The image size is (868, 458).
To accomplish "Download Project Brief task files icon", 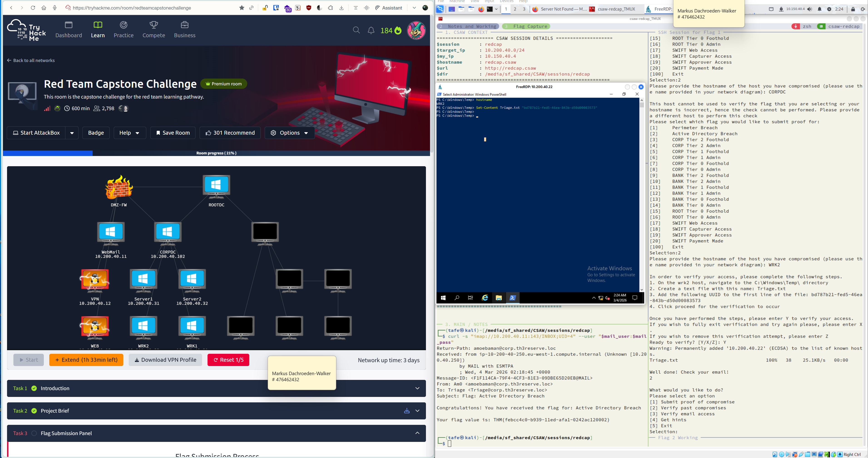I will [x=407, y=411].
